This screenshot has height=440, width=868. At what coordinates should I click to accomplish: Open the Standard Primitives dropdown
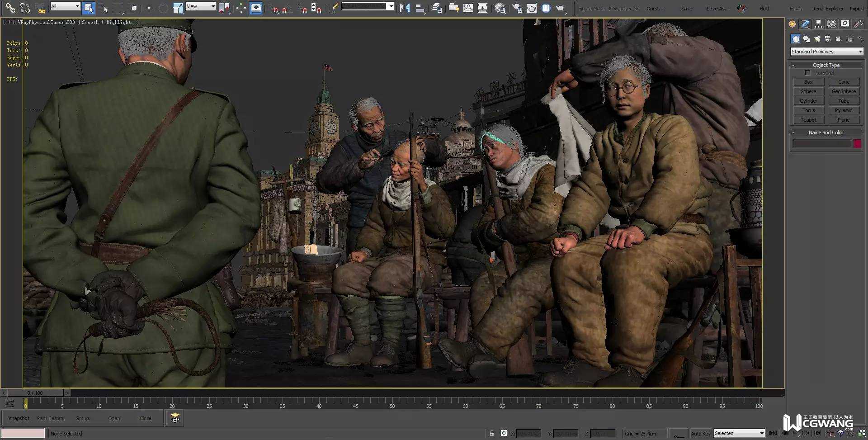coord(826,52)
